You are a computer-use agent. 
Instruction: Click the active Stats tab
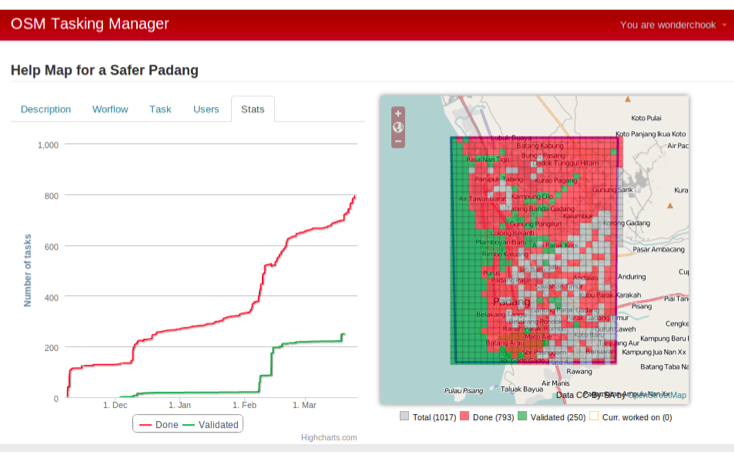tap(253, 109)
